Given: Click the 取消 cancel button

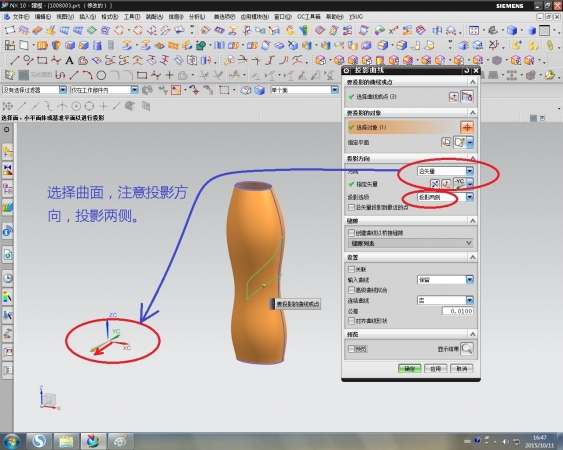Looking at the screenshot, I should [461, 368].
